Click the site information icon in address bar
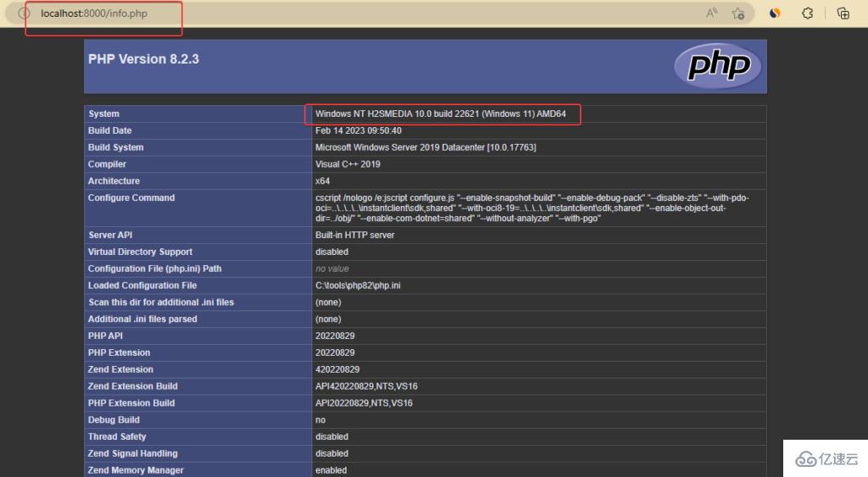Screen dimensions: 868x477 click(x=24, y=14)
